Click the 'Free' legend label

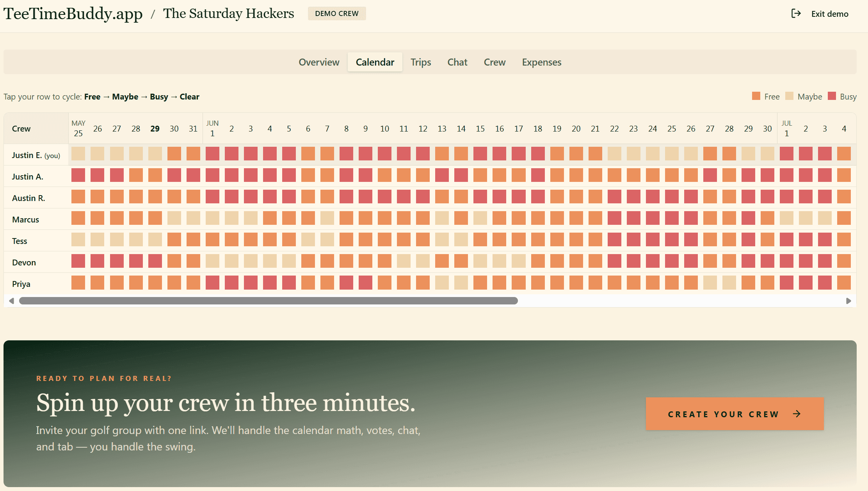pyautogui.click(x=772, y=97)
